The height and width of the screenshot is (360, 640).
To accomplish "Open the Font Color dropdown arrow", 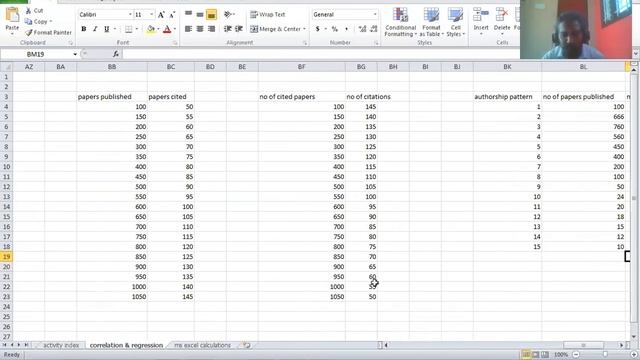I will [175, 29].
